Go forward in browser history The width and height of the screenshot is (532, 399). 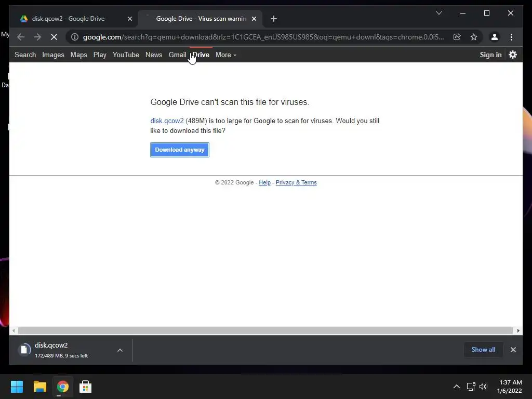tap(37, 37)
